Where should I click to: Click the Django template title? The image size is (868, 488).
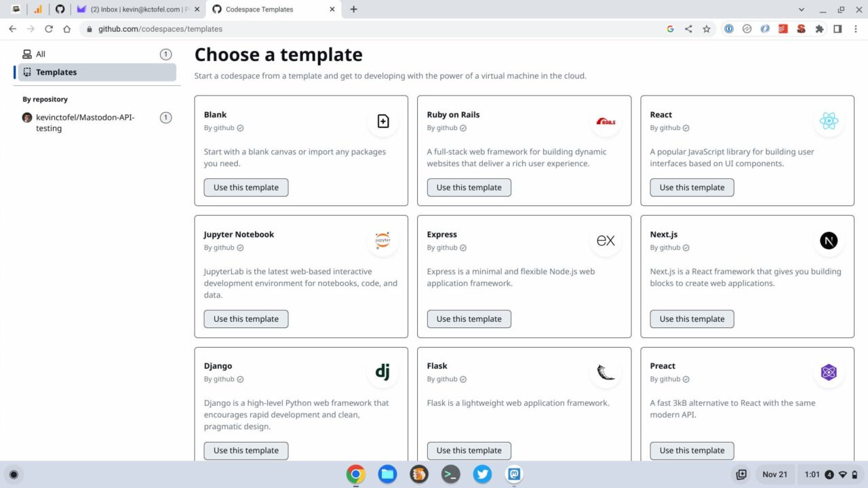[x=218, y=366]
